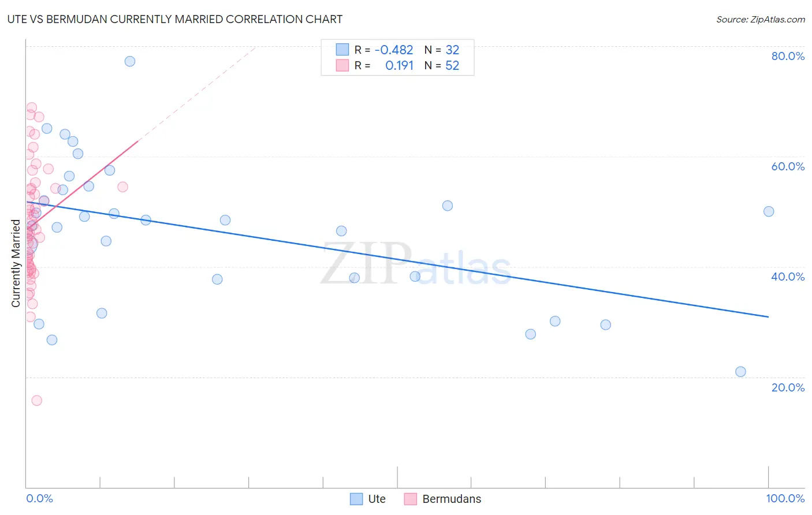
Task: Click the 80.0% y-axis label
Action: click(788, 56)
